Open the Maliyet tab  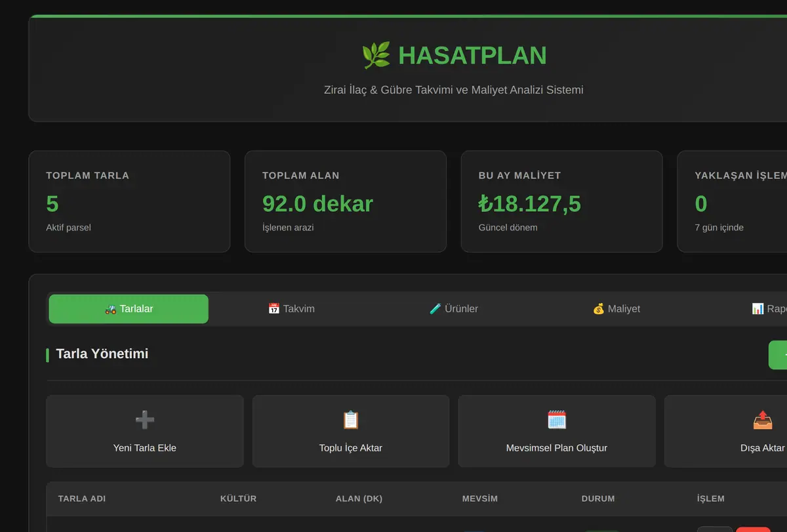(x=616, y=309)
